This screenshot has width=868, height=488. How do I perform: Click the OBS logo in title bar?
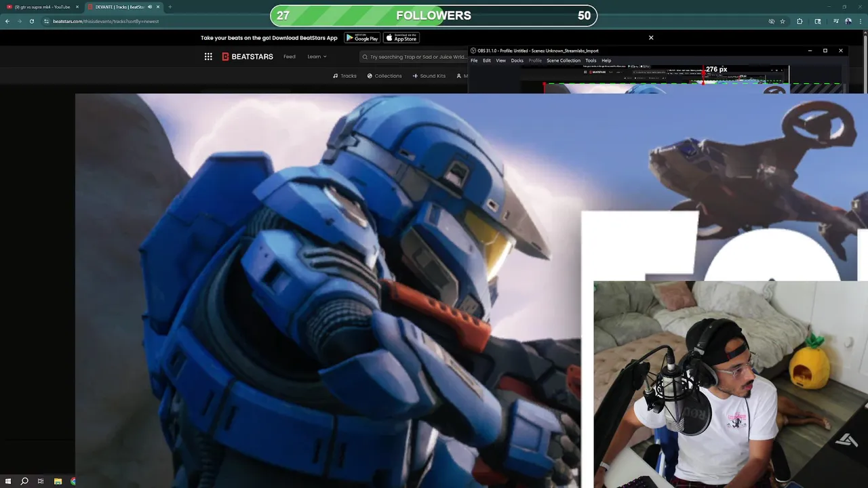pyautogui.click(x=473, y=50)
